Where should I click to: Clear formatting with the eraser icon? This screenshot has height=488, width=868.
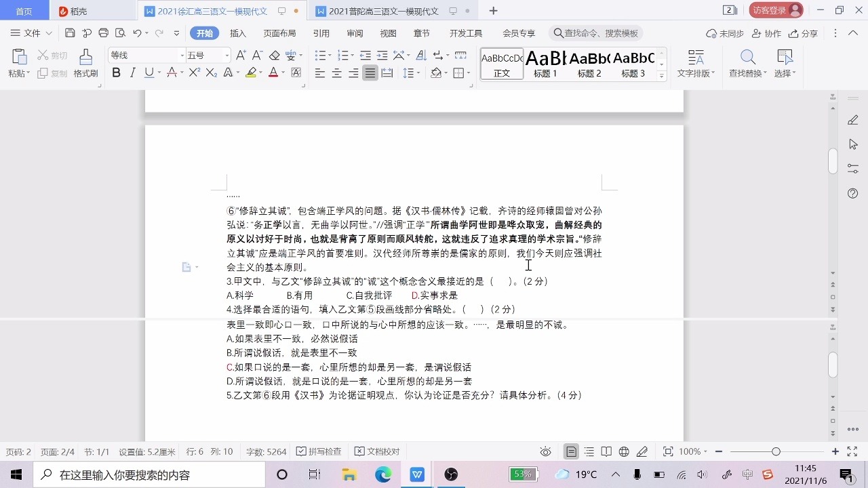[x=274, y=55]
